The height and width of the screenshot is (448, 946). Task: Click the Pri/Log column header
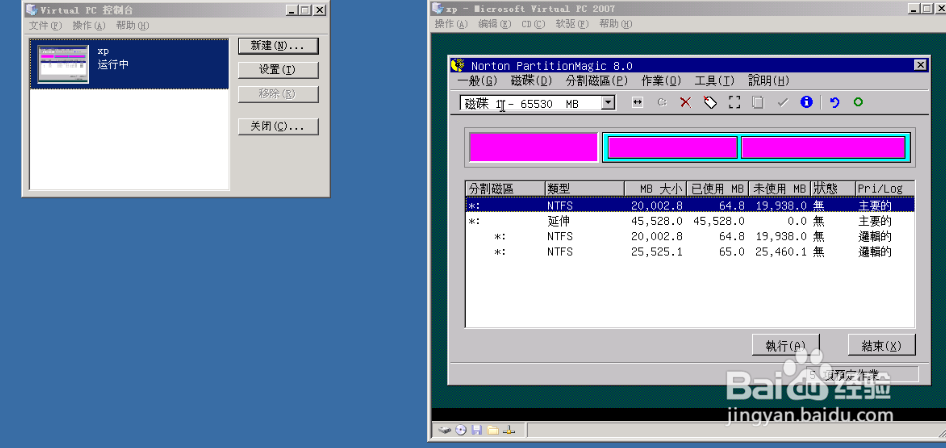885,189
